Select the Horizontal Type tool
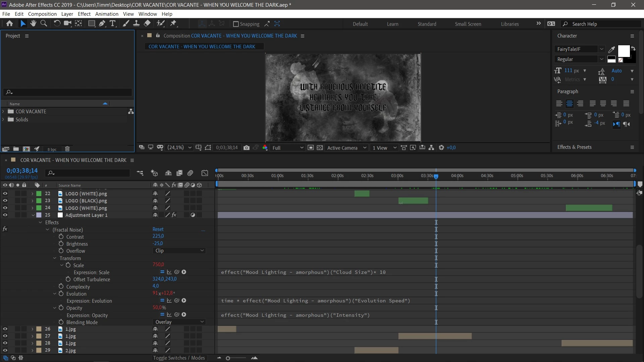The image size is (644, 362). [x=113, y=23]
